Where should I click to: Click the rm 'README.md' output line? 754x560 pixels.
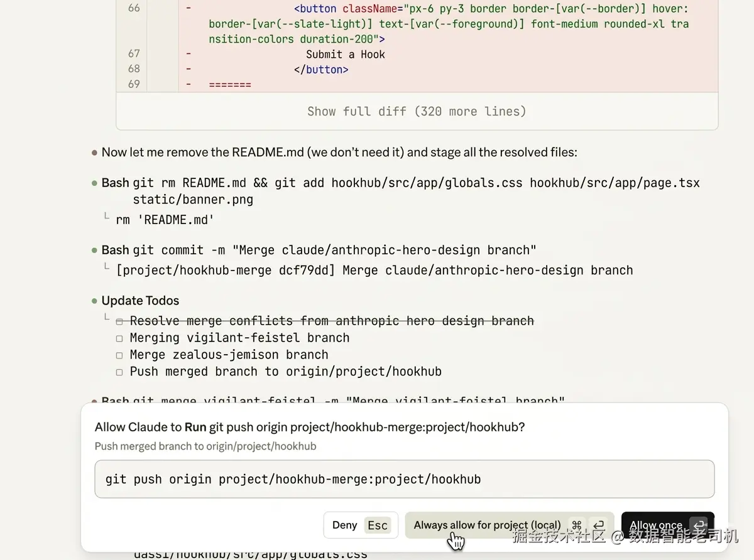click(x=165, y=220)
